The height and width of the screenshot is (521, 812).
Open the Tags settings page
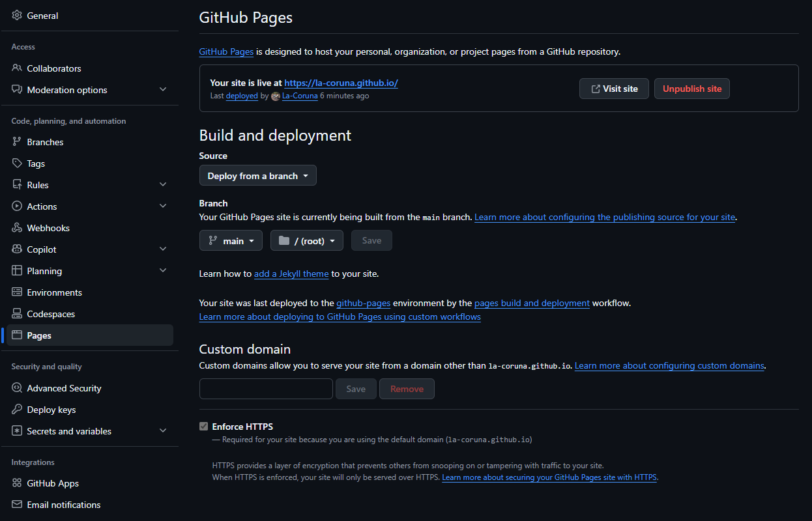coord(89,163)
